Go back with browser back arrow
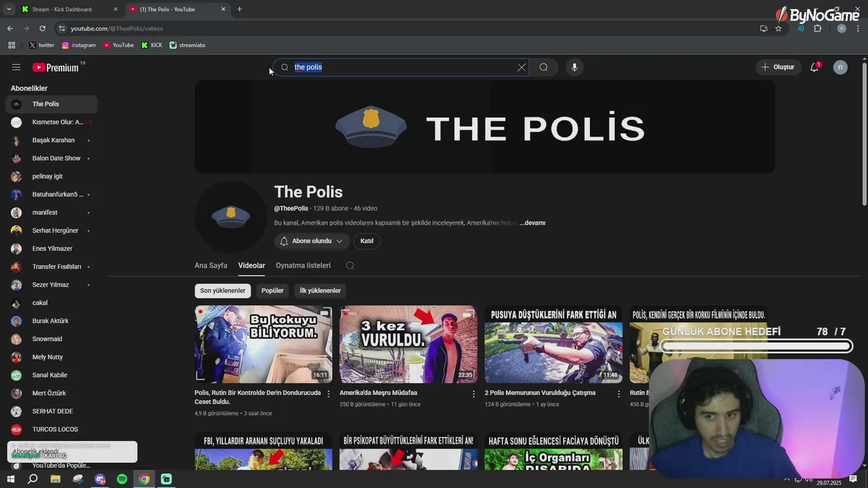This screenshot has width=868, height=488. click(9, 28)
